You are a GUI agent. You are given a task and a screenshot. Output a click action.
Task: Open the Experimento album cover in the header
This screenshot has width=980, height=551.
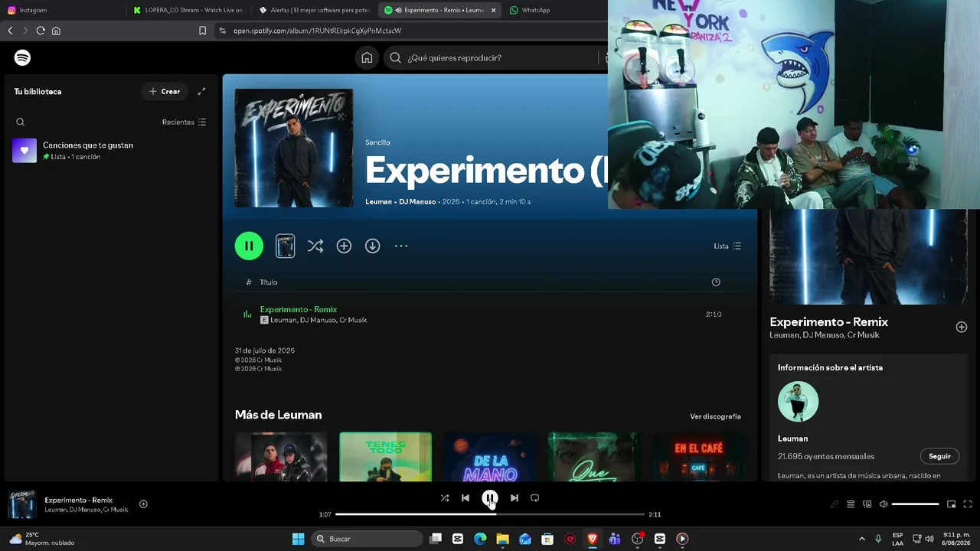(294, 148)
